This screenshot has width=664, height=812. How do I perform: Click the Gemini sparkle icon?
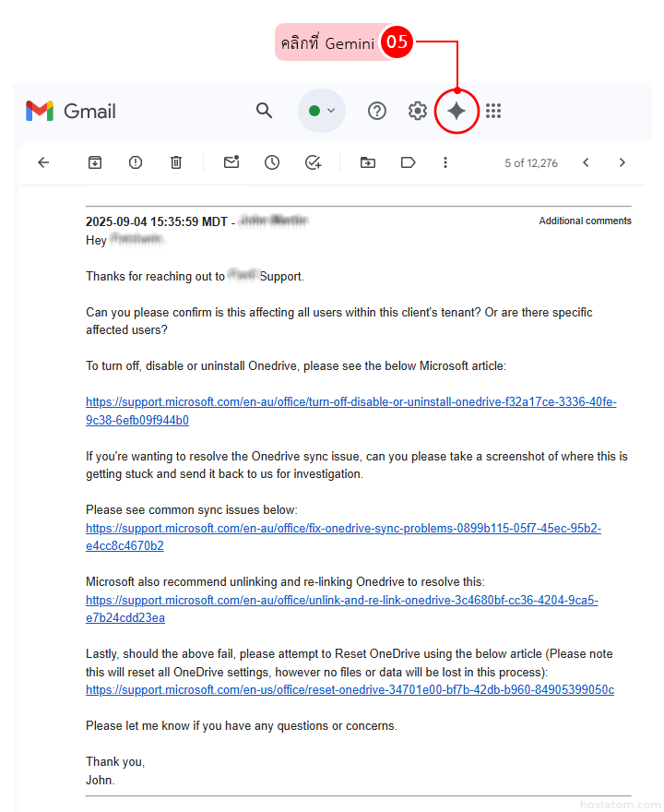pyautogui.click(x=456, y=112)
